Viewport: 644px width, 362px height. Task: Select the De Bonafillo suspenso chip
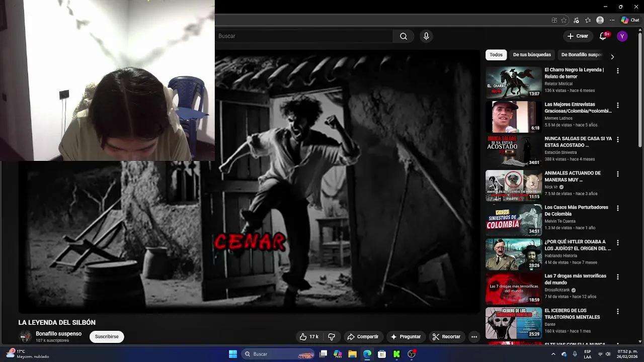pyautogui.click(x=582, y=55)
